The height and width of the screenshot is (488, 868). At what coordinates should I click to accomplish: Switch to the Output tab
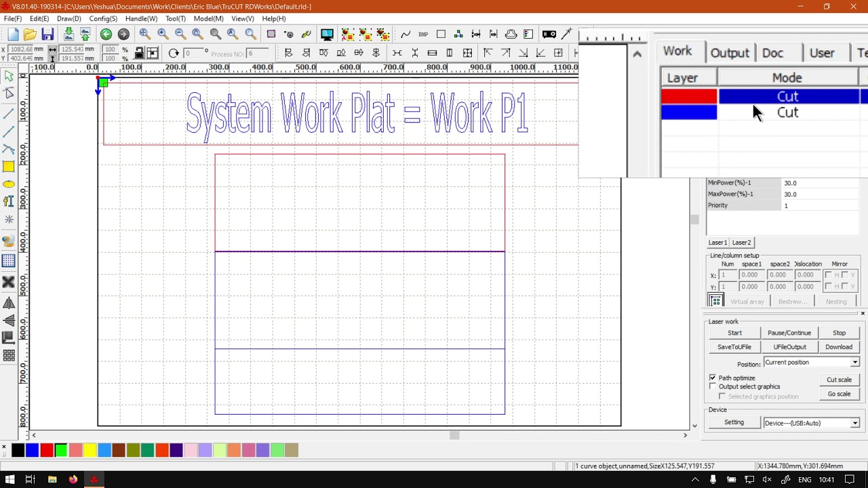point(730,53)
